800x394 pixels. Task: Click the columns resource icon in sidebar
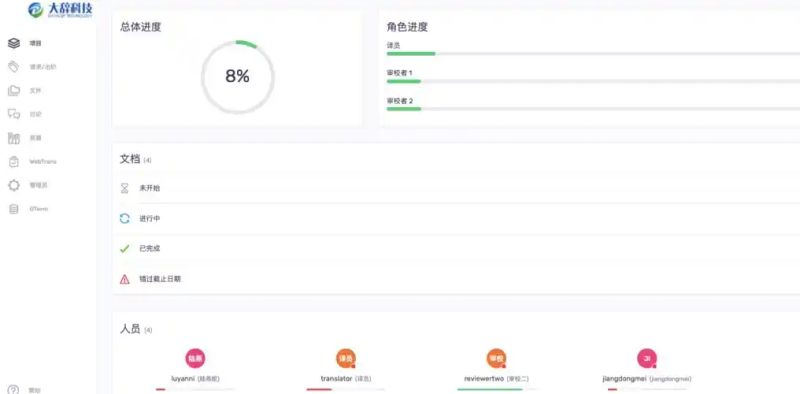14,138
